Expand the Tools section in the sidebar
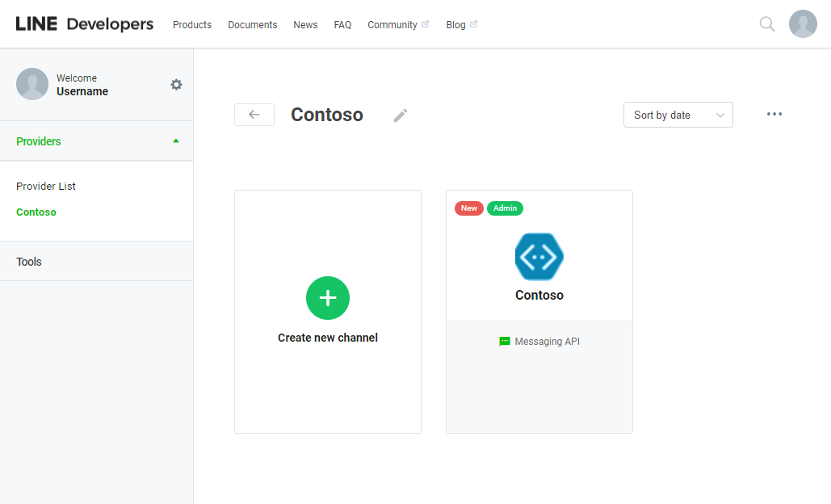831x504 pixels. click(x=28, y=261)
